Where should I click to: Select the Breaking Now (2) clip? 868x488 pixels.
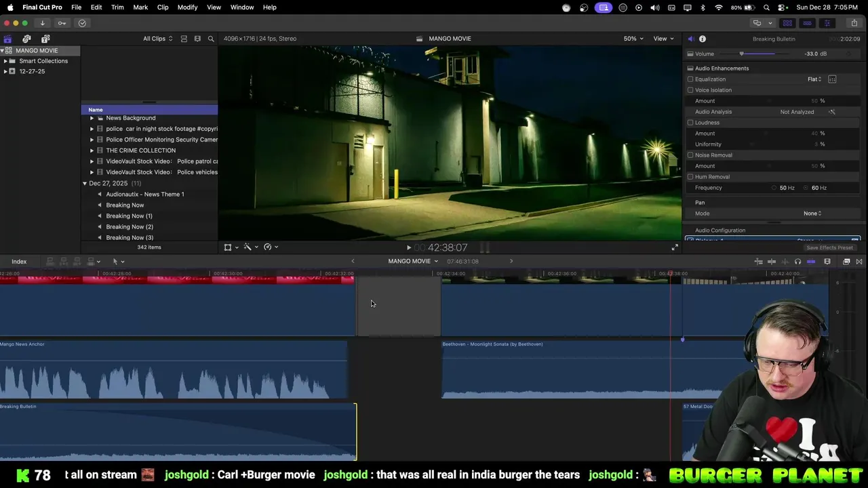click(x=130, y=227)
